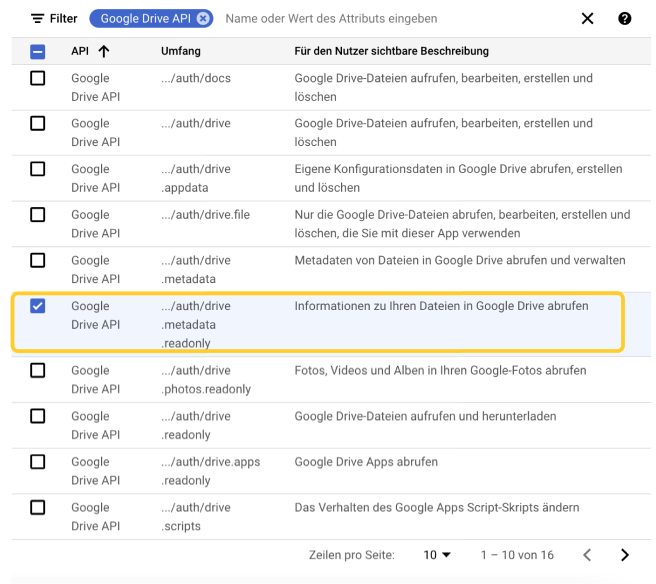Screen dimensions: 656x584
Task: Tick the drive.apps.readonly scope checkbox
Action: (38, 462)
